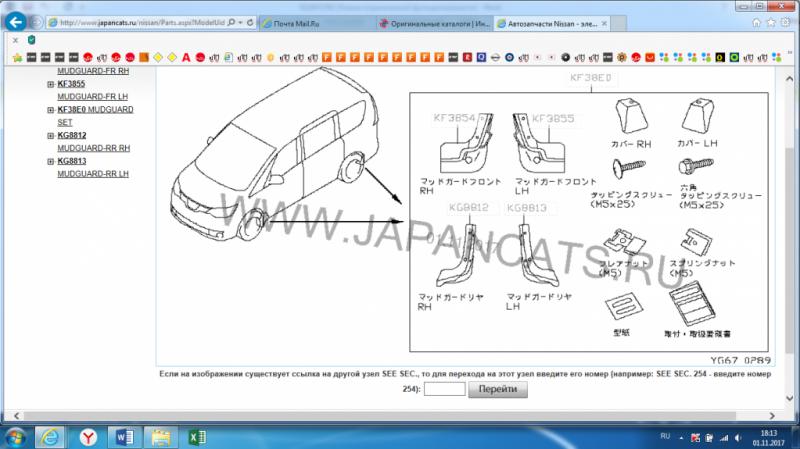Screen dimensions: 800x449
Task: Open the blue target circle bookmark
Action: tap(509, 58)
